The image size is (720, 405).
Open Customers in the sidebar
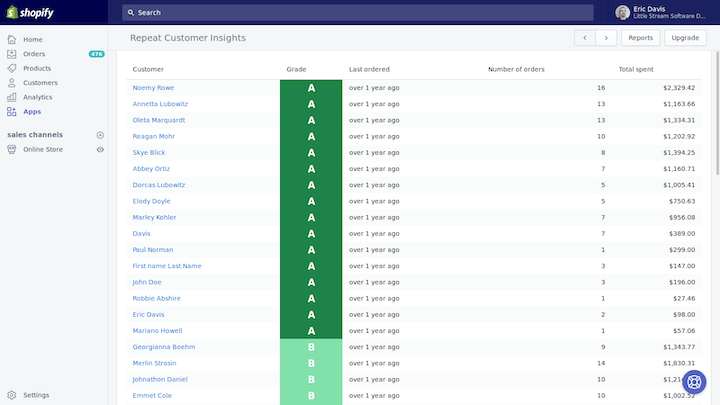[x=40, y=83]
